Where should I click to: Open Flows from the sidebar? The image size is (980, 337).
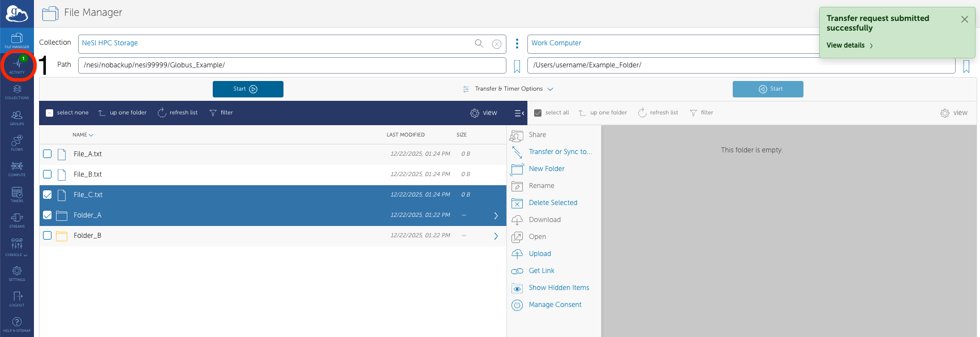[17, 143]
